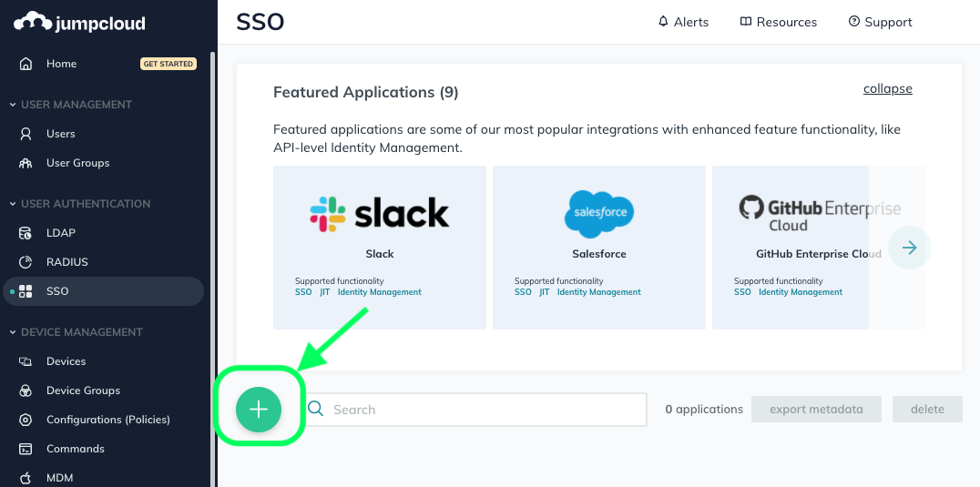Click the JIT link on Slack card
The height and width of the screenshot is (487, 980).
click(325, 292)
